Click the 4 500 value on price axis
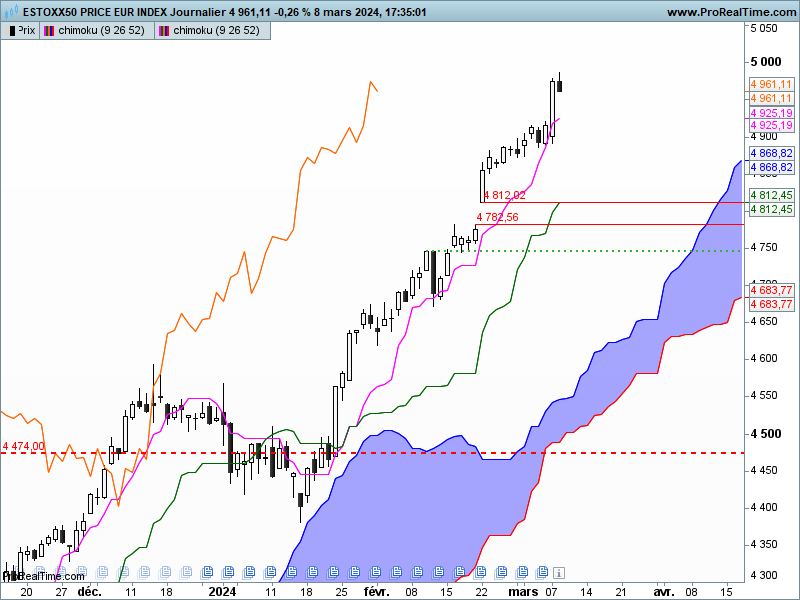Screen dimensions: 800x600 pos(766,434)
